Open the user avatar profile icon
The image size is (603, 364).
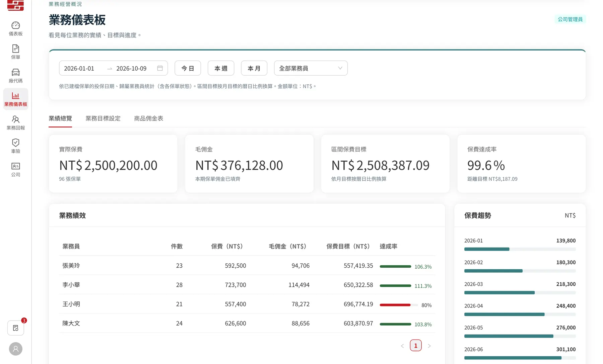point(16,349)
